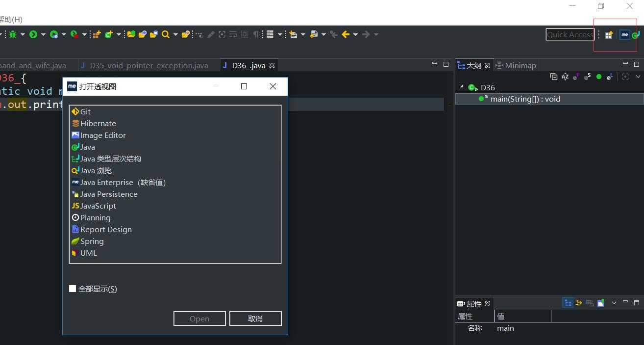Viewport: 644px width, 345px height.
Task: Toggle Hide Static Members in Outline
Action: (x=588, y=77)
